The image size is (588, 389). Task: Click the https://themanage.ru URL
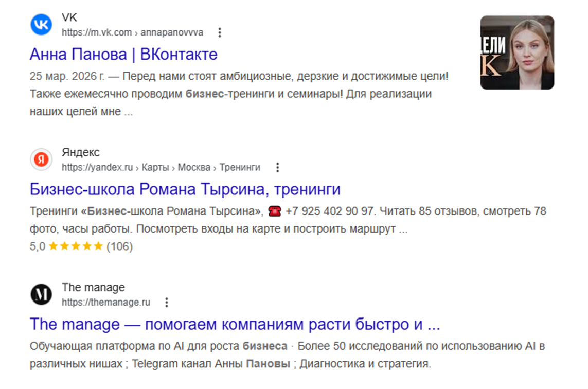(x=106, y=303)
